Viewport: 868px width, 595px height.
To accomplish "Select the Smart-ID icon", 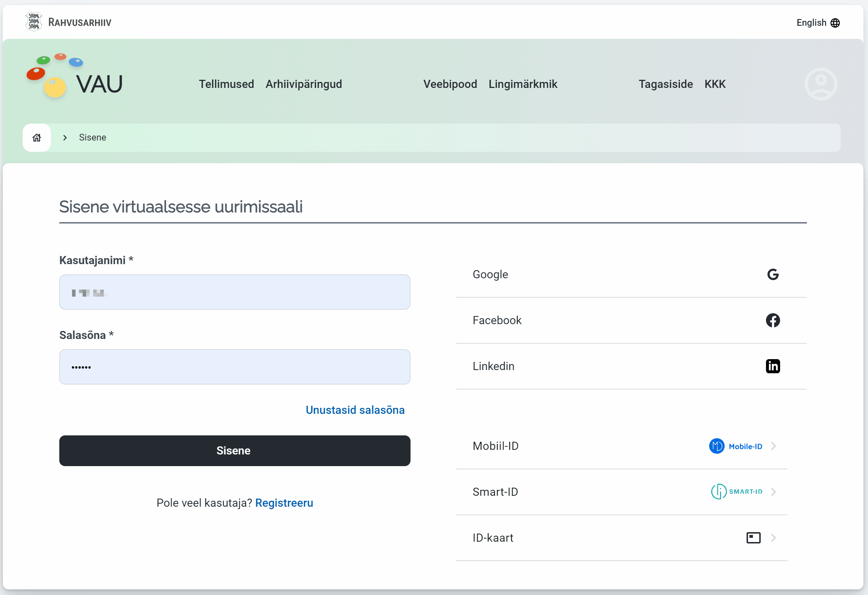I will [x=719, y=492].
